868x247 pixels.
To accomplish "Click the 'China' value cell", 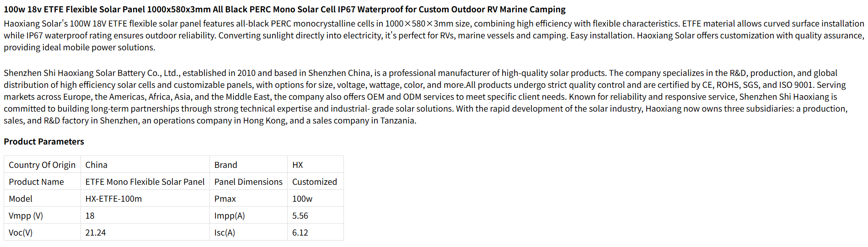I will [x=96, y=165].
